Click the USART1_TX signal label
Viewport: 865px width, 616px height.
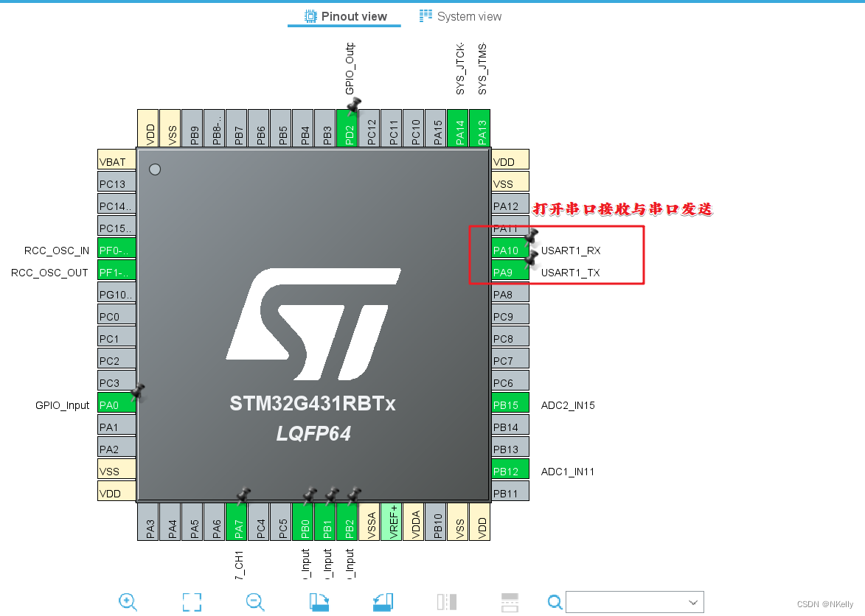(571, 273)
